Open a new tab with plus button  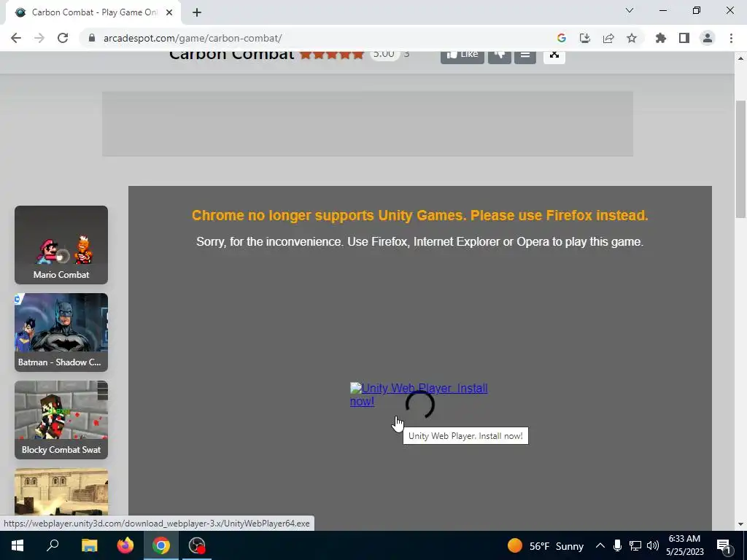(x=197, y=13)
